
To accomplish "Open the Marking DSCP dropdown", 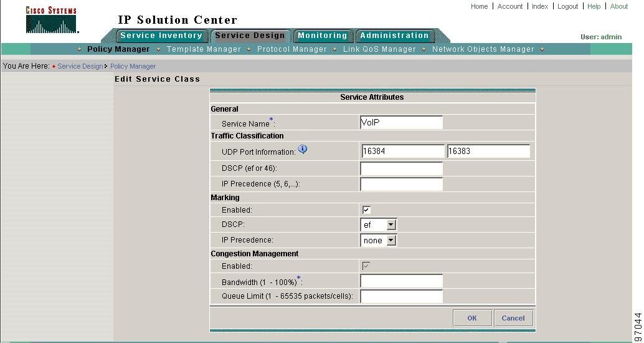I will click(x=378, y=225).
